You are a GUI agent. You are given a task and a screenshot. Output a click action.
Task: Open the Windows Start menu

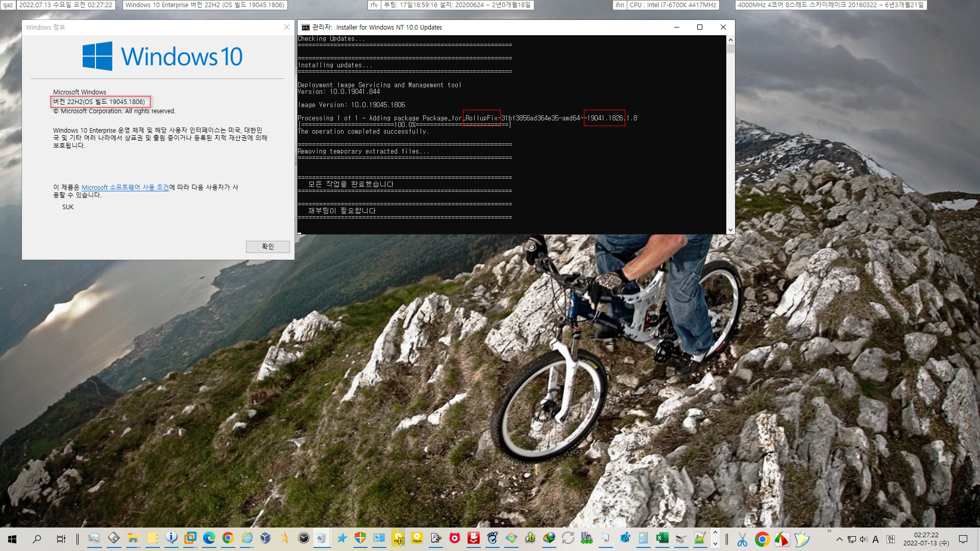12,539
